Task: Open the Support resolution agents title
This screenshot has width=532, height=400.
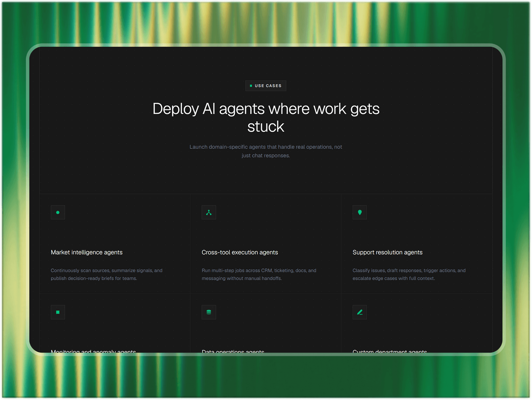Action: 388,252
